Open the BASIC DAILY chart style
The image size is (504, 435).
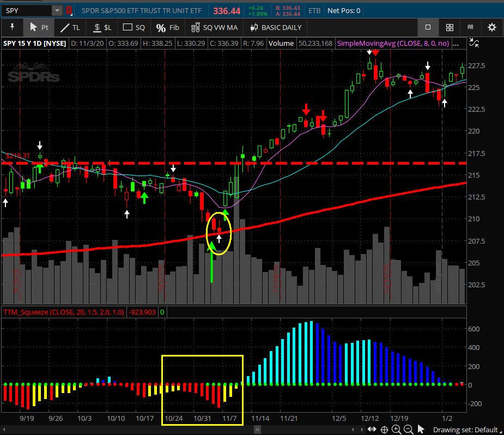point(276,27)
